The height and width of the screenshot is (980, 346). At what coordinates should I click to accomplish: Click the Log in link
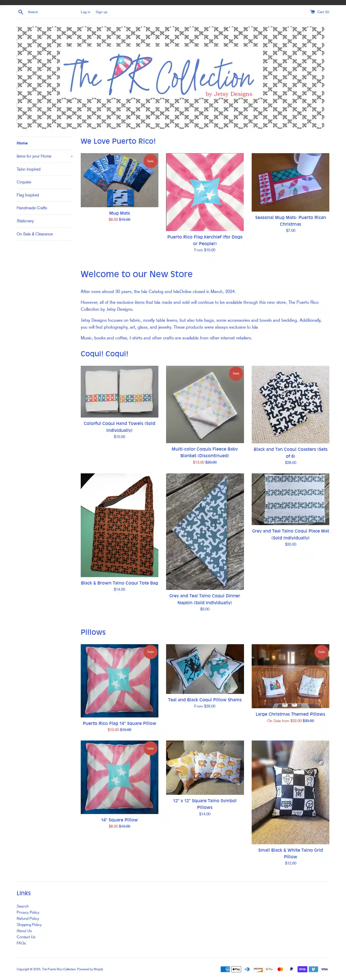pos(85,12)
